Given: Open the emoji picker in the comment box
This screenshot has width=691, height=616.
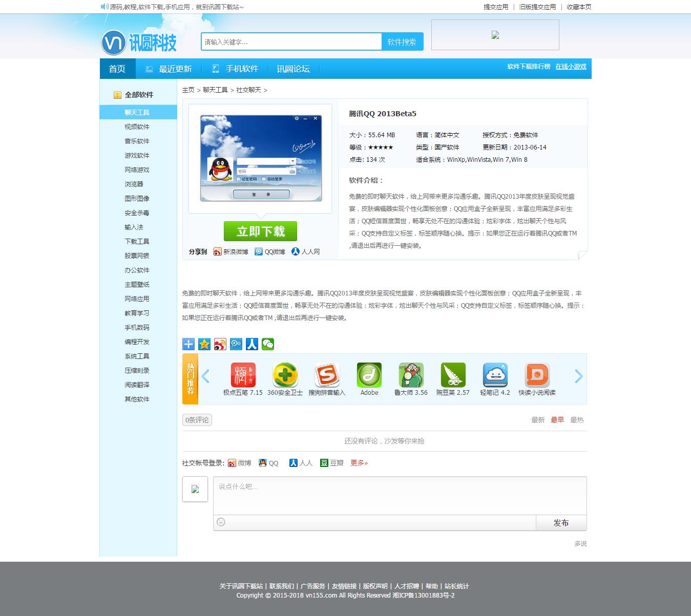Looking at the screenshot, I should coord(220,522).
